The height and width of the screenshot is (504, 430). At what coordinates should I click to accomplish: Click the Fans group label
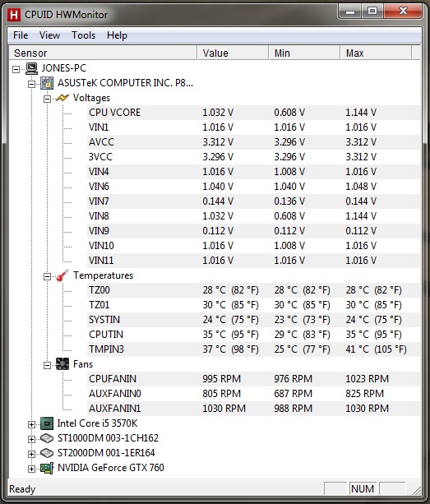point(83,364)
